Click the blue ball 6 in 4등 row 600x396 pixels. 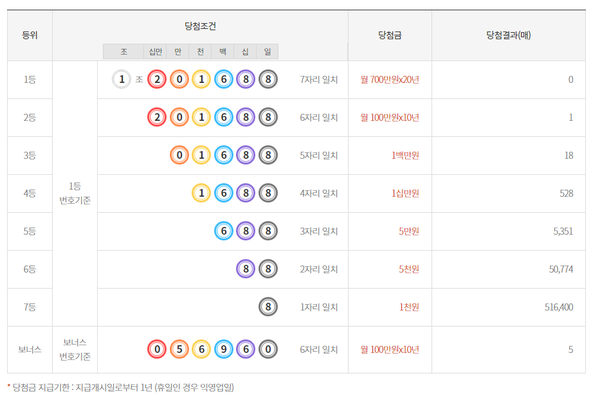coord(224,193)
